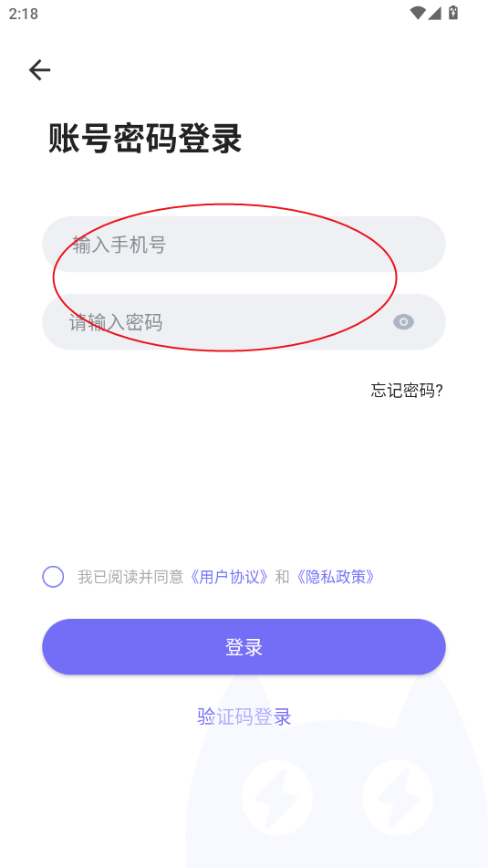The image size is (488, 868).
Task: Open the 《隐私政策》 link
Action: tap(336, 578)
